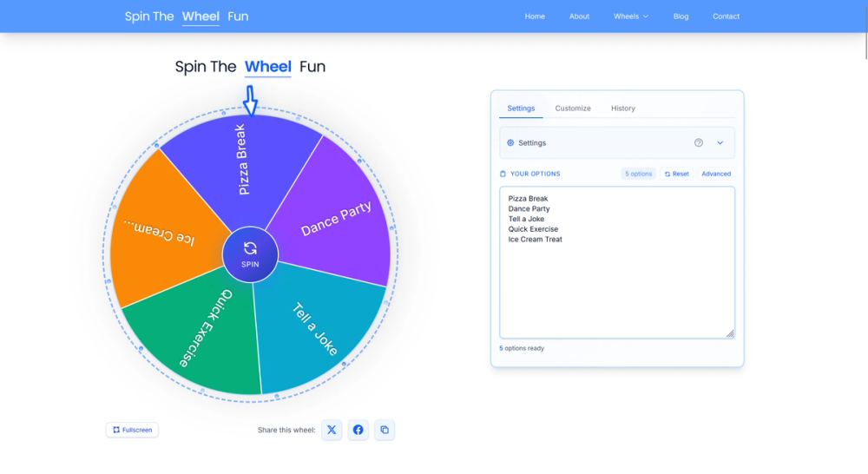Open the Contact page
Screen dimensions: 868x474
point(726,16)
